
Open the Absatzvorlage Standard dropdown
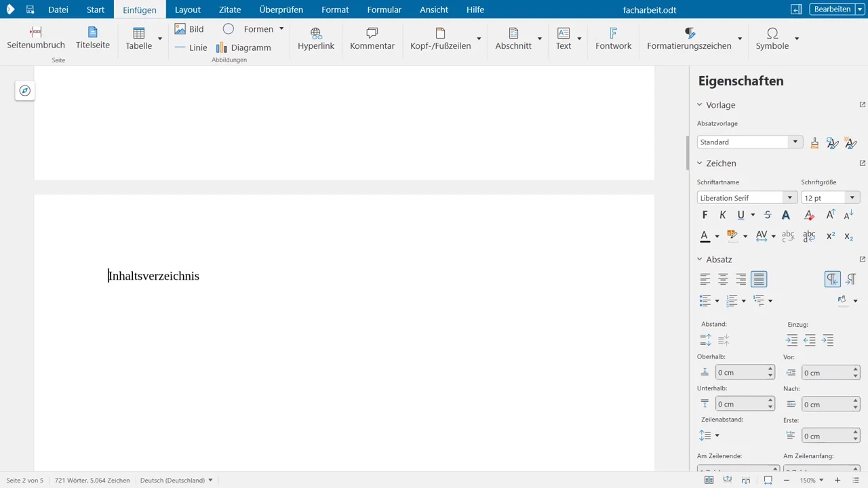795,142
